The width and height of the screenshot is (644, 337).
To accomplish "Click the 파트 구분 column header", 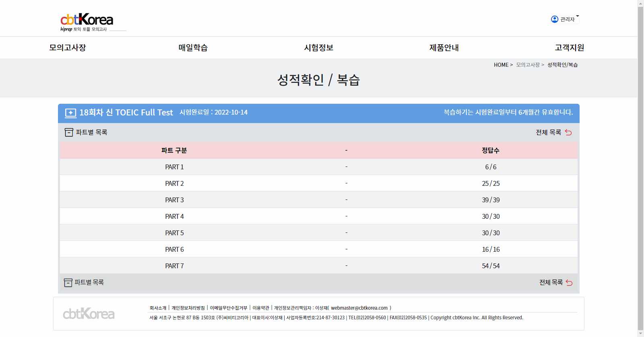I will coord(174,150).
